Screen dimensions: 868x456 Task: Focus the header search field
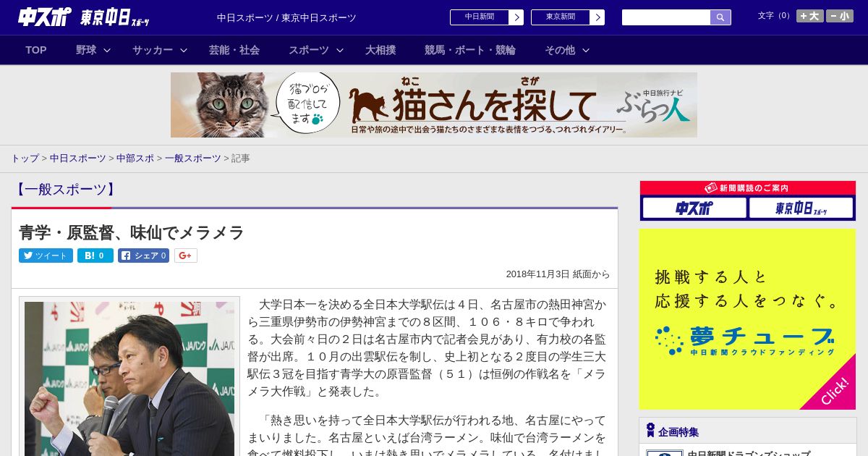(666, 17)
